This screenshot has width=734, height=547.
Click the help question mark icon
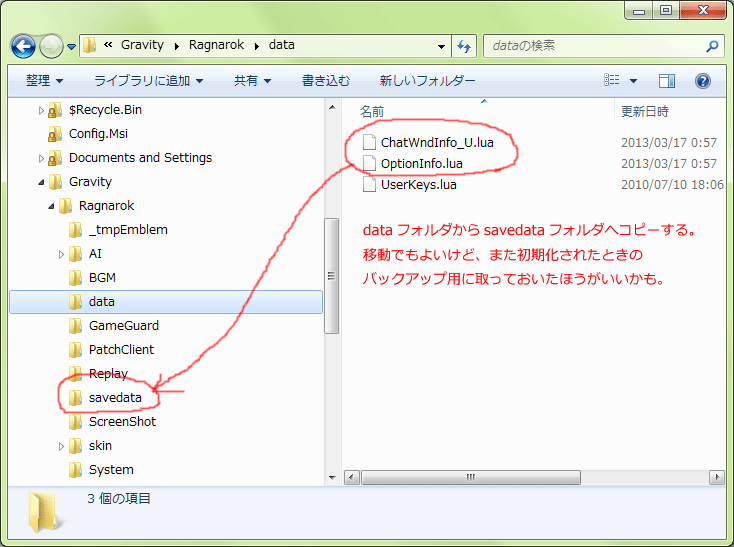coord(703,80)
